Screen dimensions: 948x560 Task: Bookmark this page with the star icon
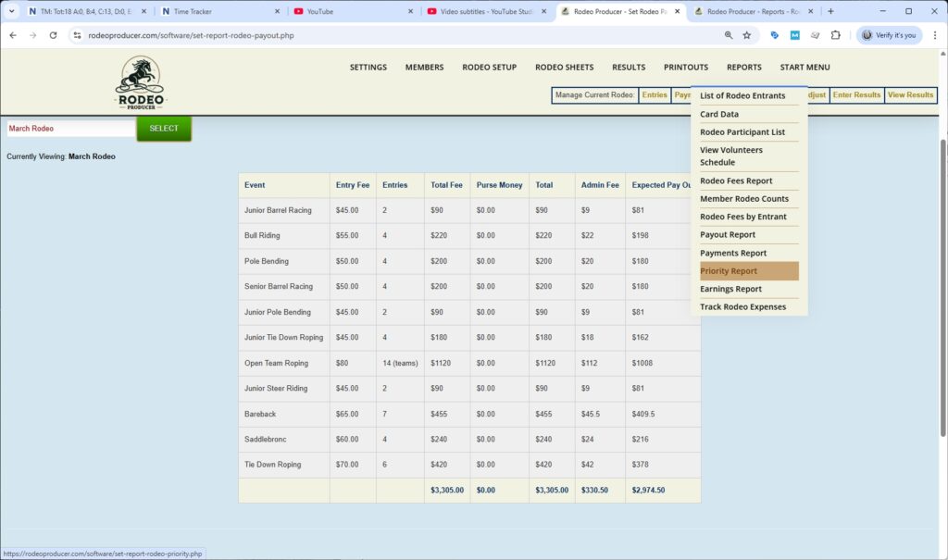pos(747,34)
